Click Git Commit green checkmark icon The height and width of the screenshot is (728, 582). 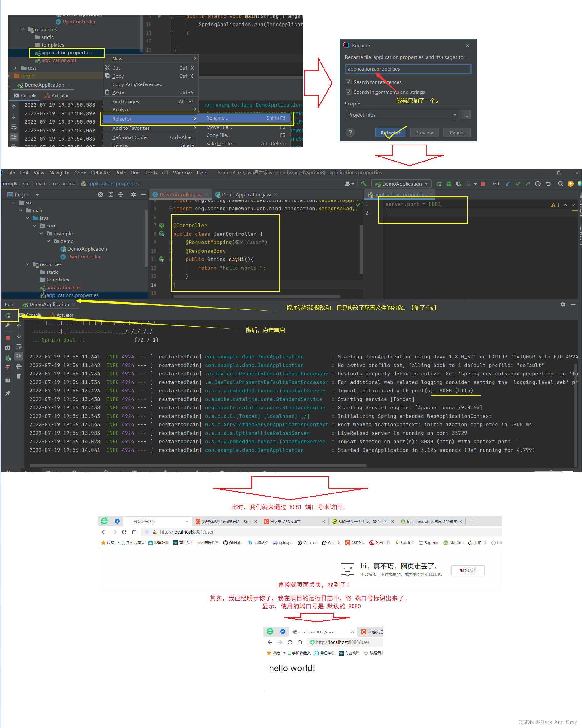pos(518,184)
